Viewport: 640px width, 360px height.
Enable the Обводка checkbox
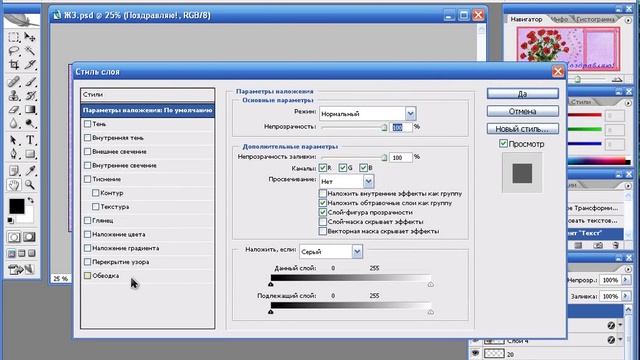click(87, 276)
